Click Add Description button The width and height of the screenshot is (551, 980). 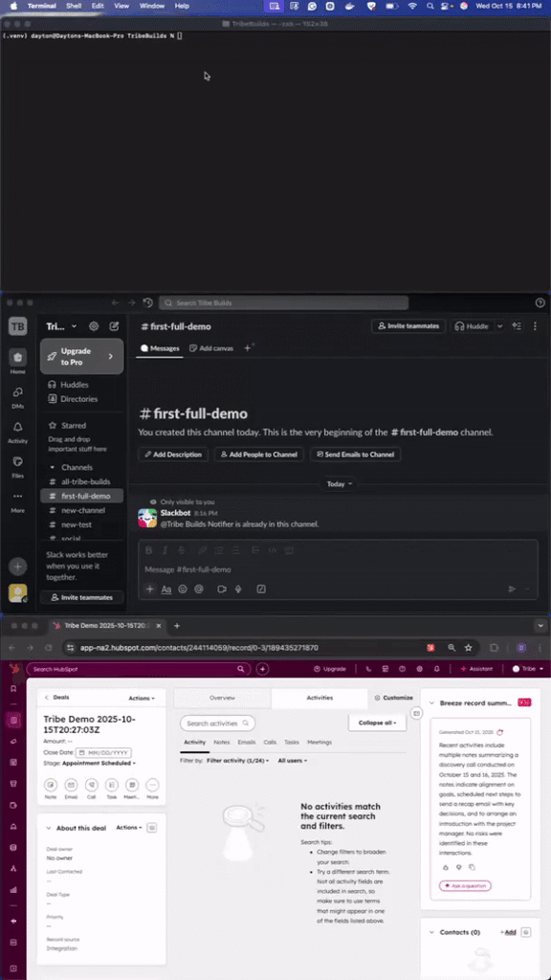(x=173, y=455)
